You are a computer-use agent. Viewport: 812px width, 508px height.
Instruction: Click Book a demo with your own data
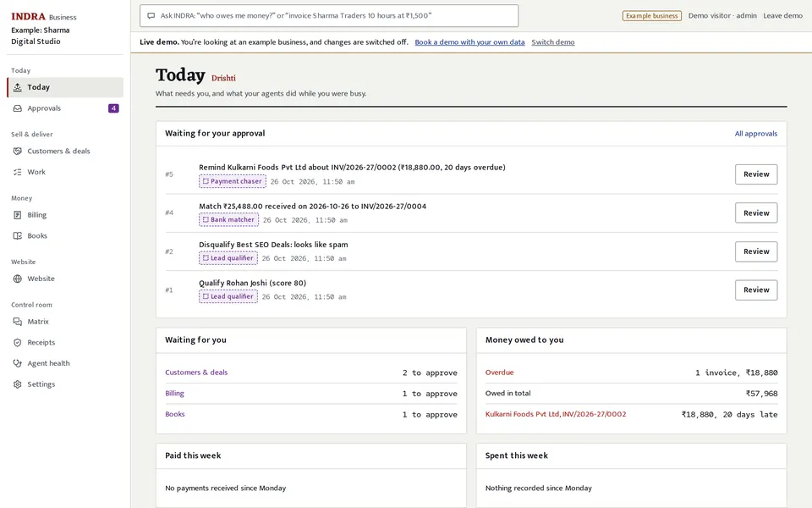tap(469, 42)
